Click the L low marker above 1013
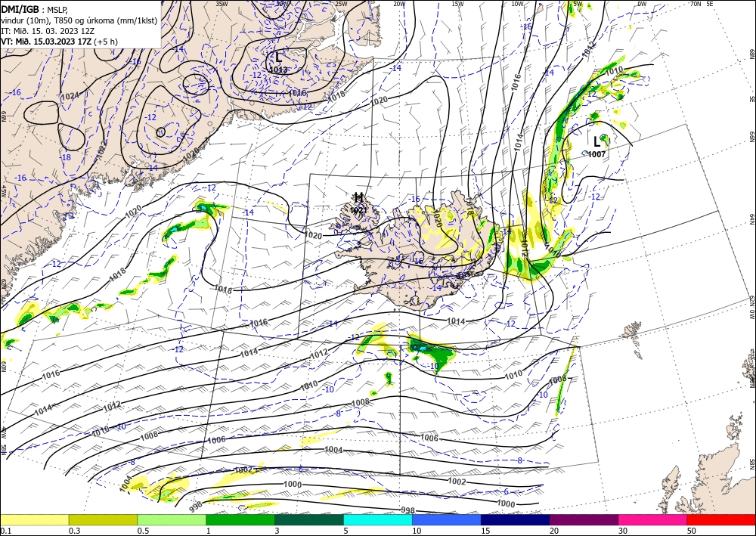 tap(278, 57)
